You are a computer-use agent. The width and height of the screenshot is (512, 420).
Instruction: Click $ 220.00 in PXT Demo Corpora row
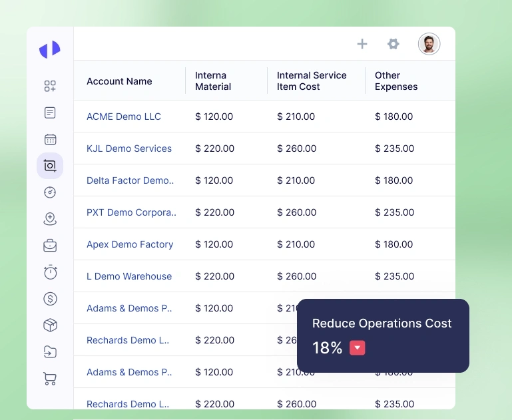tap(214, 212)
